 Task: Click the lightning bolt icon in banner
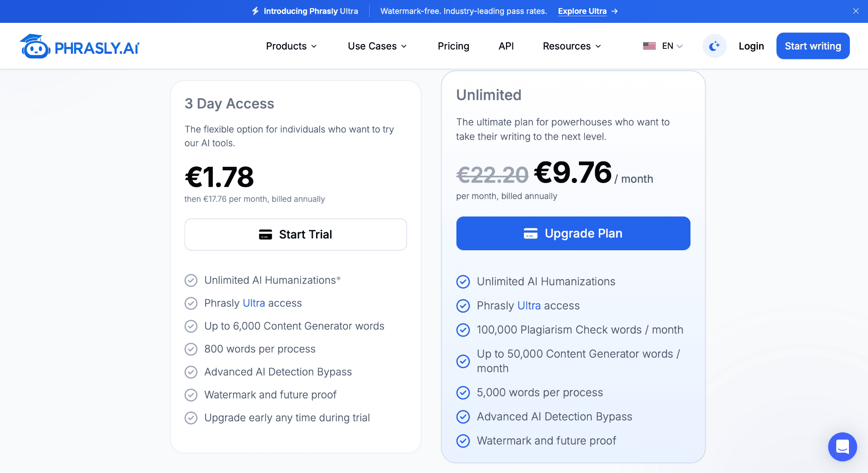point(255,11)
